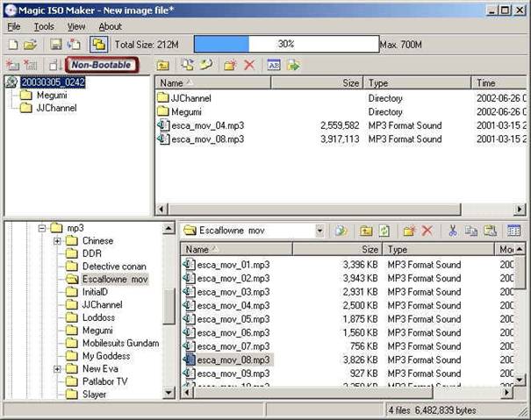Select the Mobilesuits Gundam folder
Screen dimensions: 531x420
click(x=120, y=343)
